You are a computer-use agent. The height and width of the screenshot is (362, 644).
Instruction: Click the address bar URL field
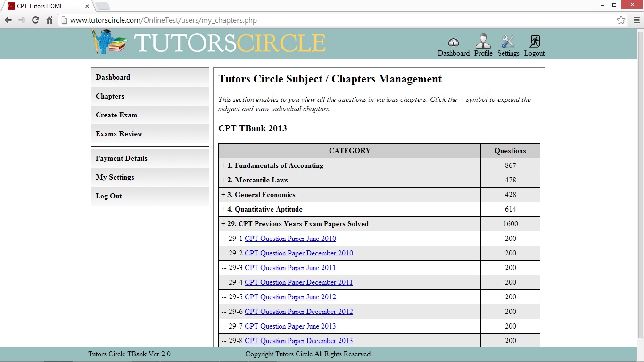point(342,20)
